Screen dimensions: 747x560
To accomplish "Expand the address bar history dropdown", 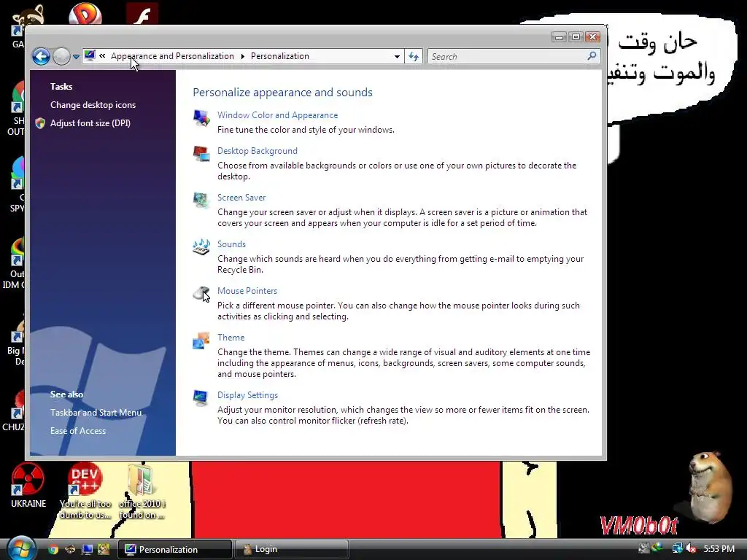I will (397, 57).
